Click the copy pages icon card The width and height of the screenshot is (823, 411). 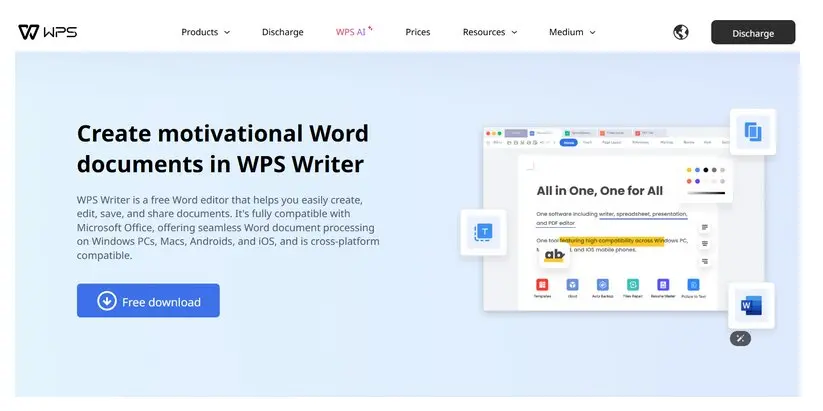(752, 132)
